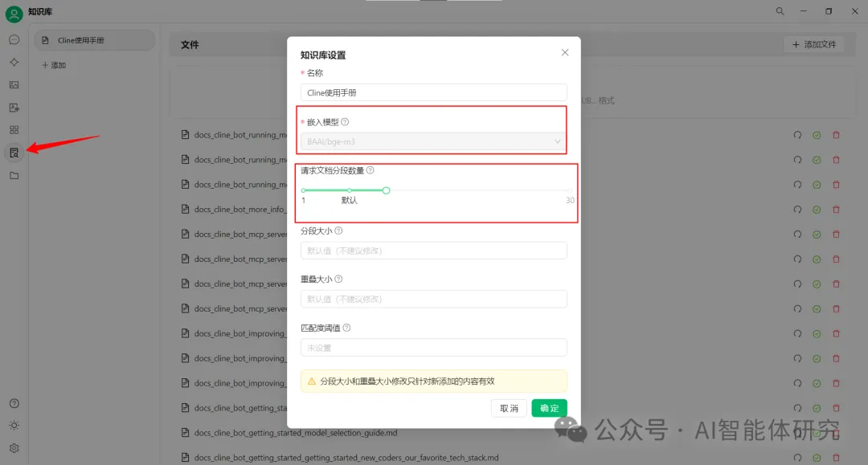The image size is (868, 465).
Task: Delete the docs_cline_bot_more_info_ file row
Action: click(837, 210)
